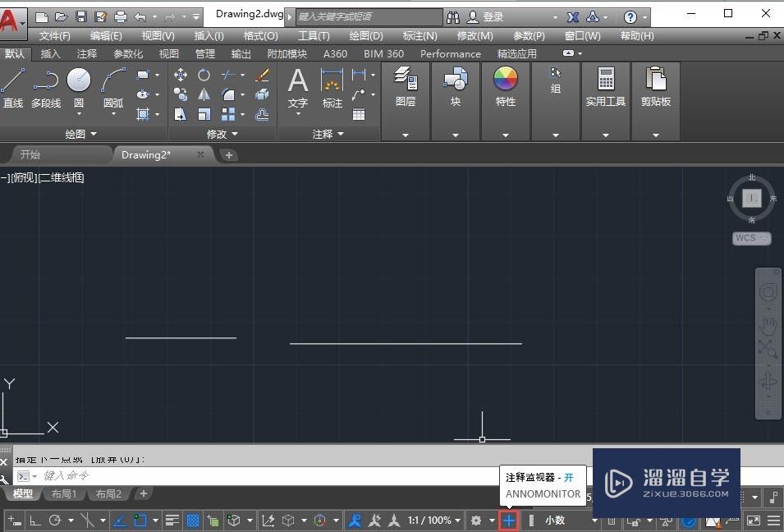Click the search keyword input field

tap(369, 17)
